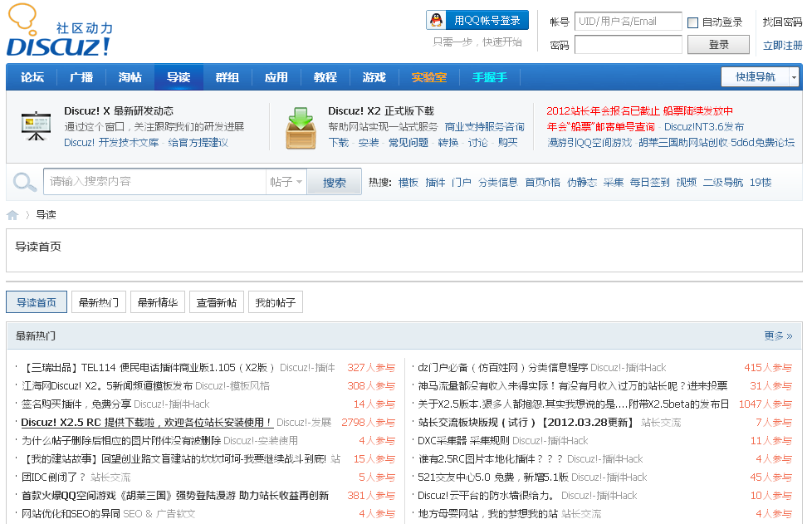812x524 pixels.
Task: Click hot search term 分类信息
Action: [x=497, y=182]
